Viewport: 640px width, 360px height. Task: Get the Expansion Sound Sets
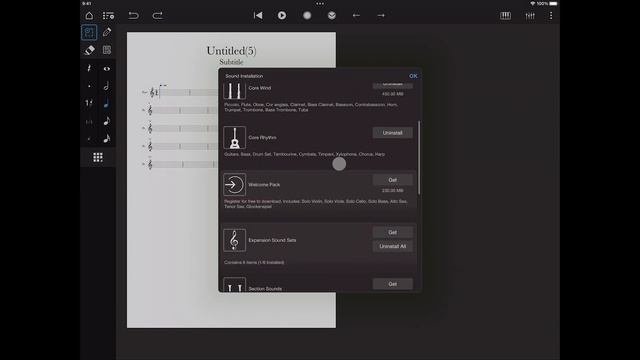[392, 232]
